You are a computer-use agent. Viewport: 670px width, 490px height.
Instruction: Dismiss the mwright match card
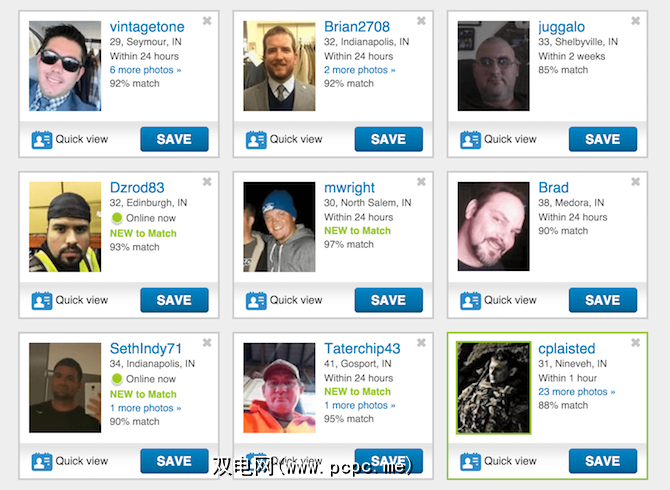coord(421,182)
